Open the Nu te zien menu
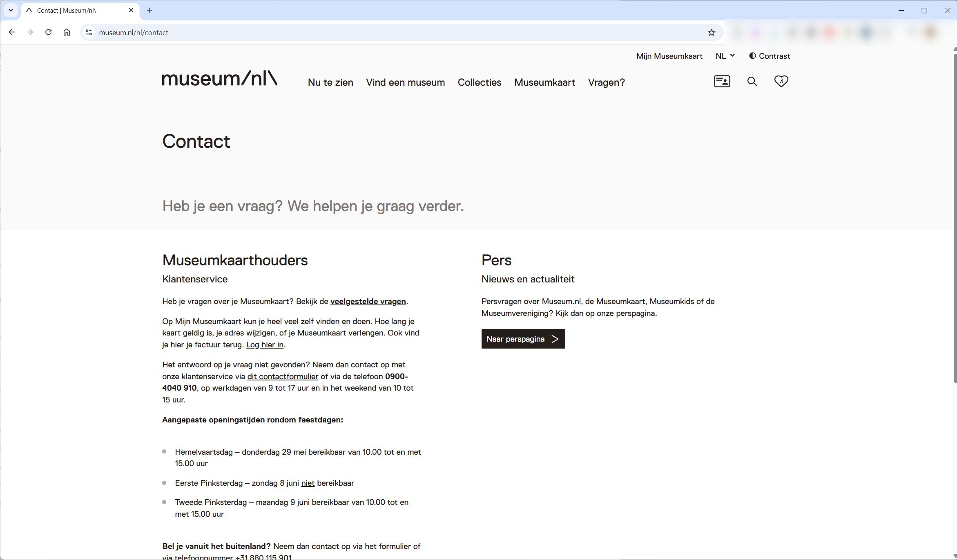Viewport: 957px width, 560px height. (x=330, y=82)
